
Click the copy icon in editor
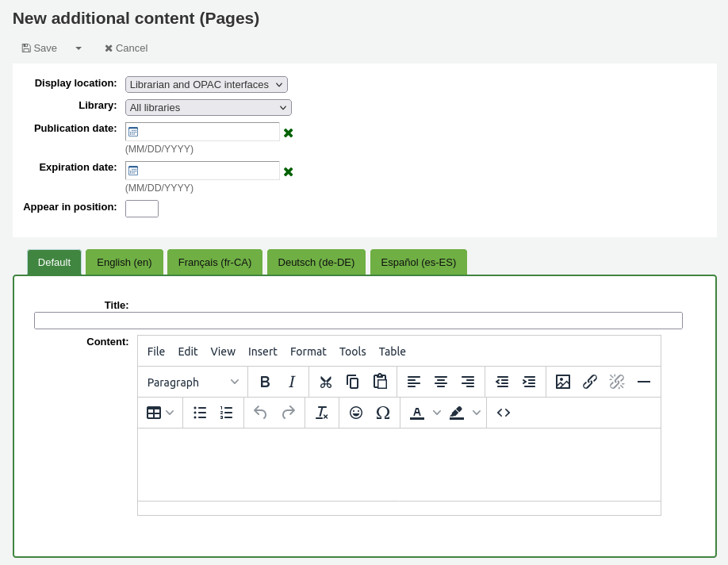(x=353, y=382)
